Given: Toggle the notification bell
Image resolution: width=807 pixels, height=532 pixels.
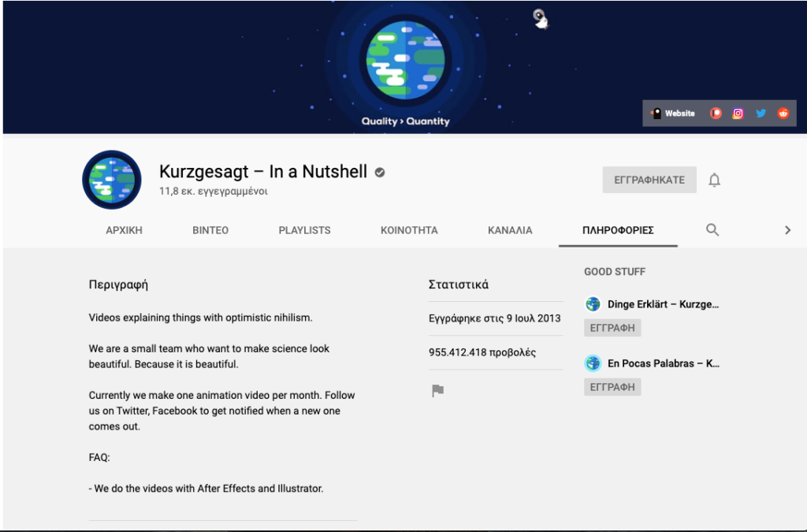Looking at the screenshot, I should [714, 180].
